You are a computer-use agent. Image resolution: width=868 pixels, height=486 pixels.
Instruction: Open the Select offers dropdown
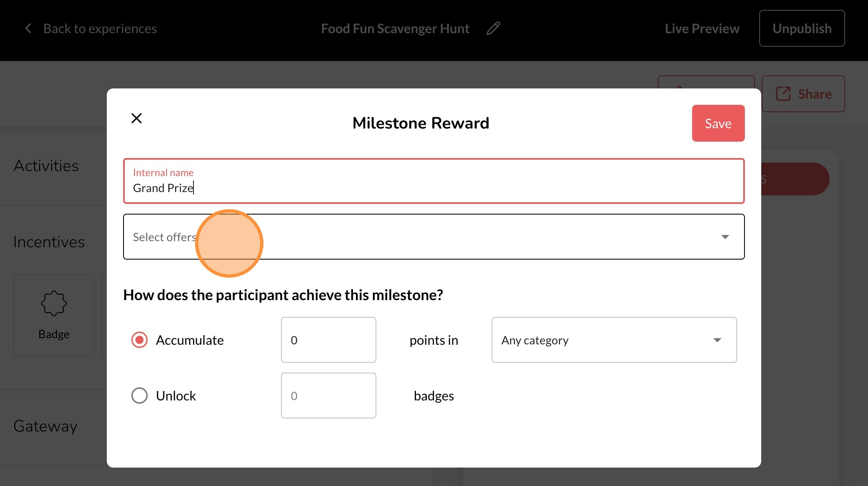[x=409, y=237]
